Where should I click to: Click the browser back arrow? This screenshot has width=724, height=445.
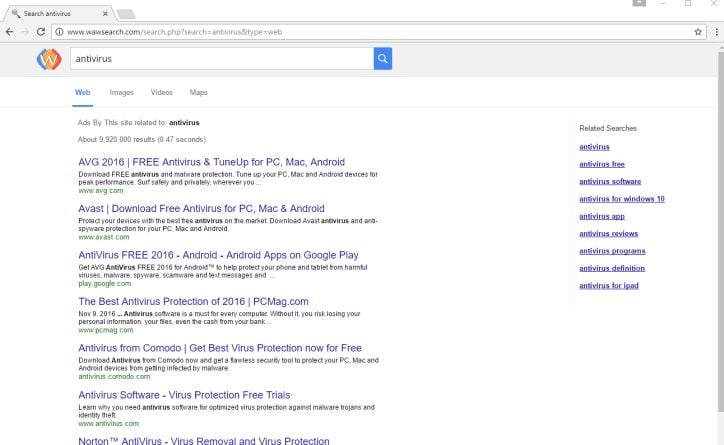10,32
